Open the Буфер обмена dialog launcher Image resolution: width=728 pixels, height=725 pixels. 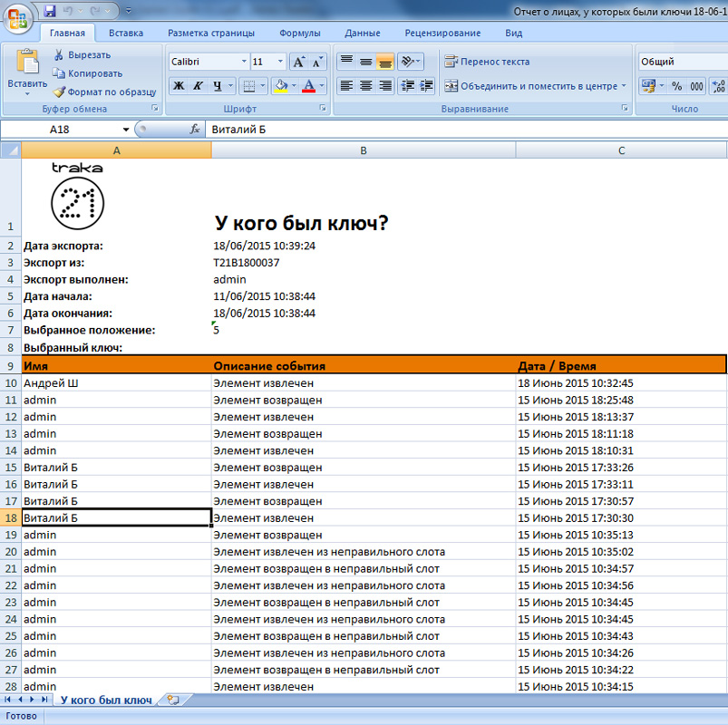(155, 108)
